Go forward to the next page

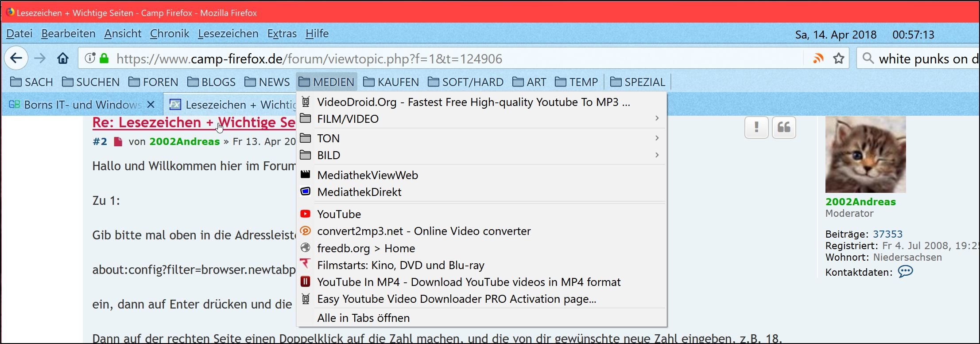(40, 58)
